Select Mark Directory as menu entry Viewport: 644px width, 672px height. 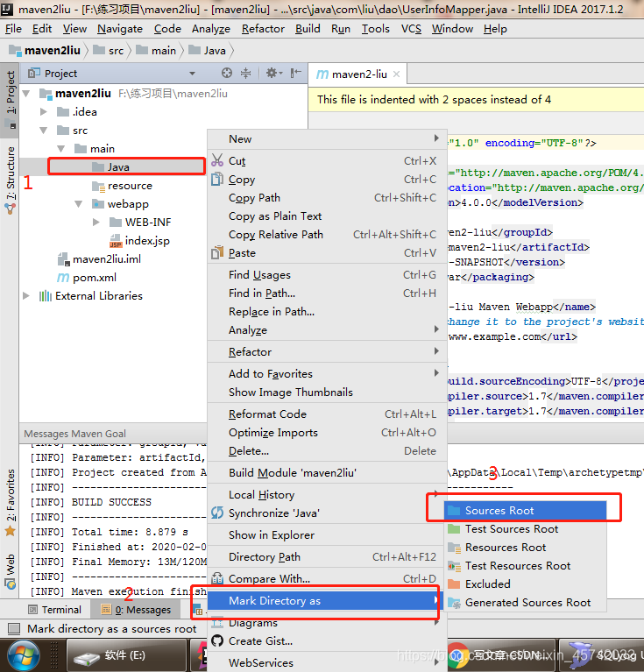pos(324,600)
